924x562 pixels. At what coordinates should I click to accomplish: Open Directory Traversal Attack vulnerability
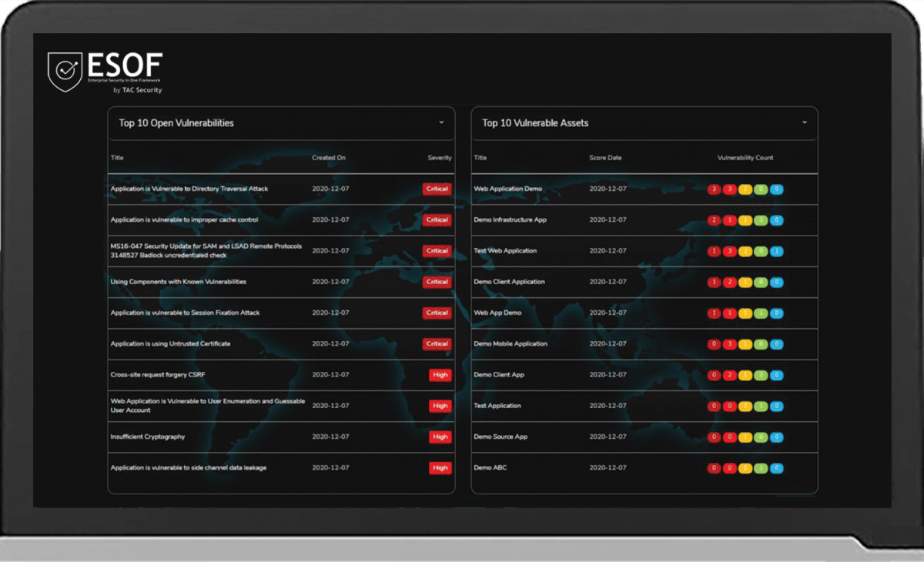point(189,189)
